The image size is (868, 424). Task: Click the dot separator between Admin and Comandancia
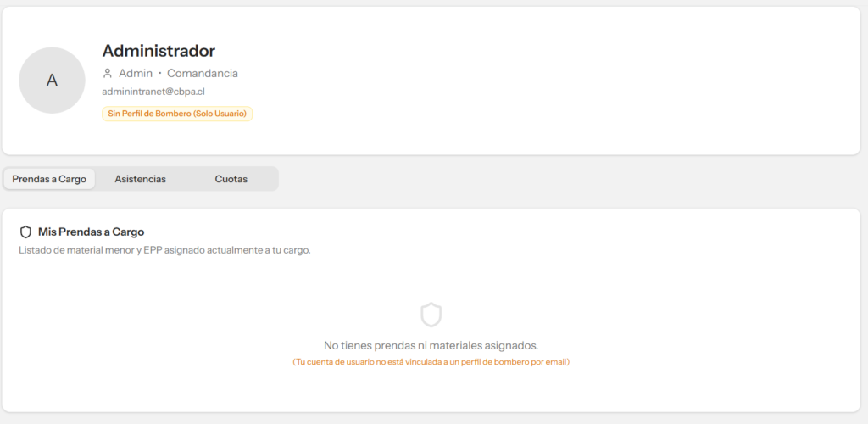160,74
